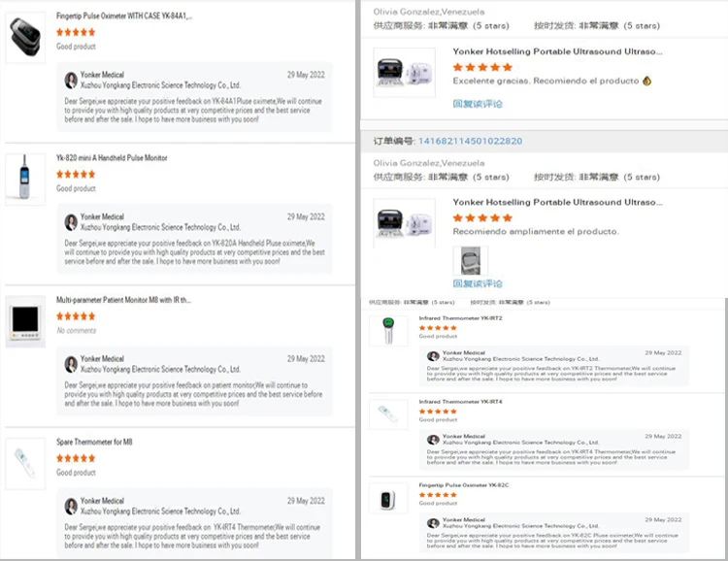
Task: Select the Multi-parameter Patient Monitor M8 thumbnail
Action: tap(25, 322)
